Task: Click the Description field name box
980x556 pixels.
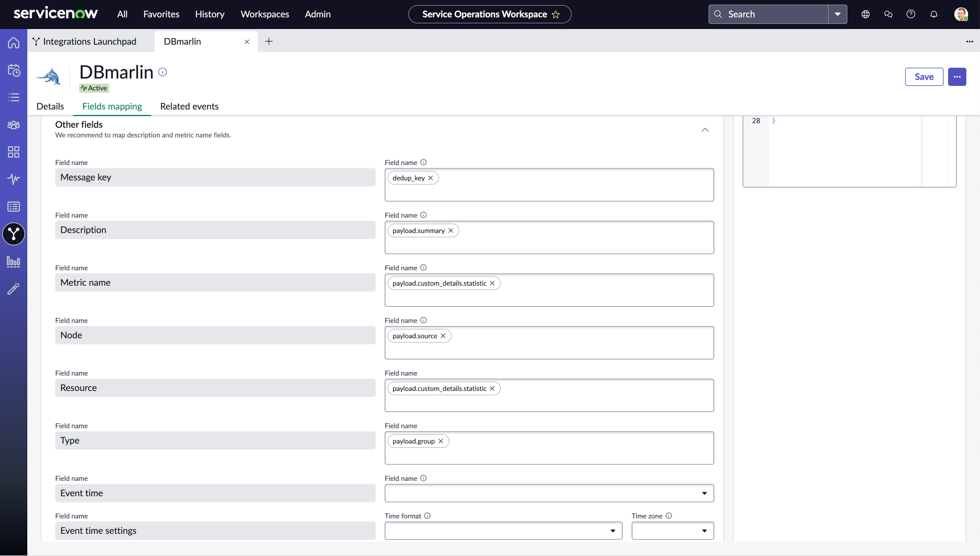Action: click(x=215, y=230)
